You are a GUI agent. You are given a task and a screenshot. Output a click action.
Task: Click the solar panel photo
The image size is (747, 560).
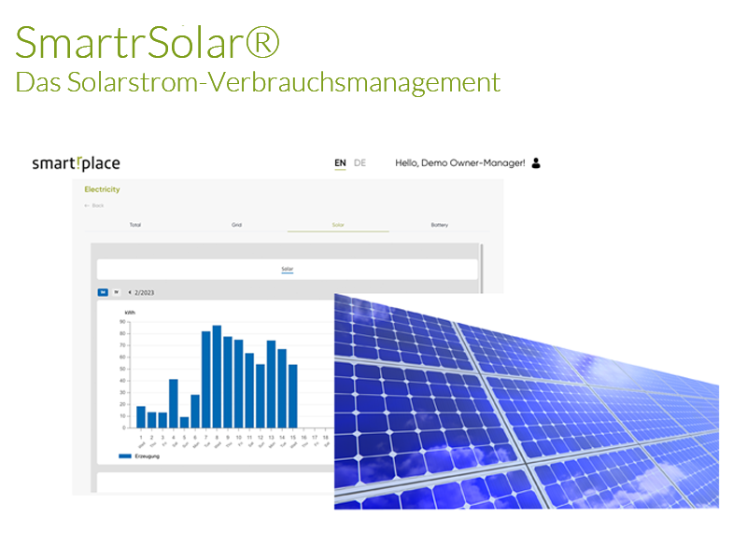click(527, 401)
